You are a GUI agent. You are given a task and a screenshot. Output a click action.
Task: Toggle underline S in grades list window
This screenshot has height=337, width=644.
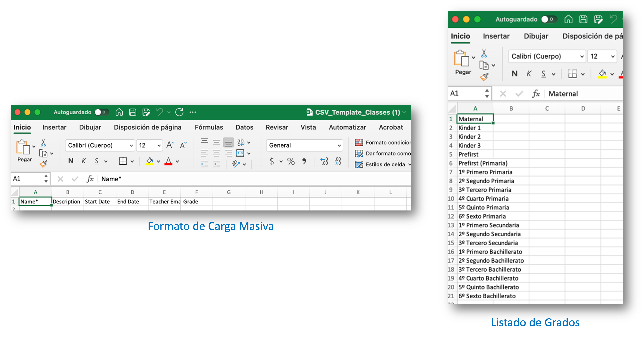coord(543,74)
